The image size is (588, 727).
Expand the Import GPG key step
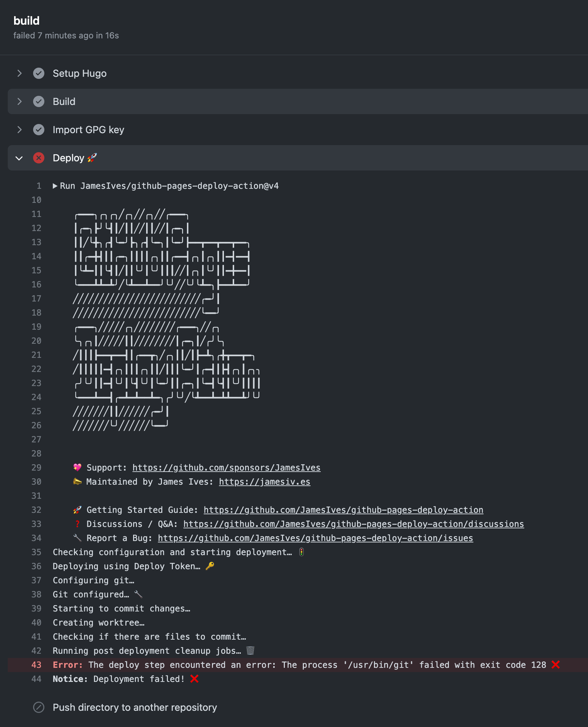[20, 130]
